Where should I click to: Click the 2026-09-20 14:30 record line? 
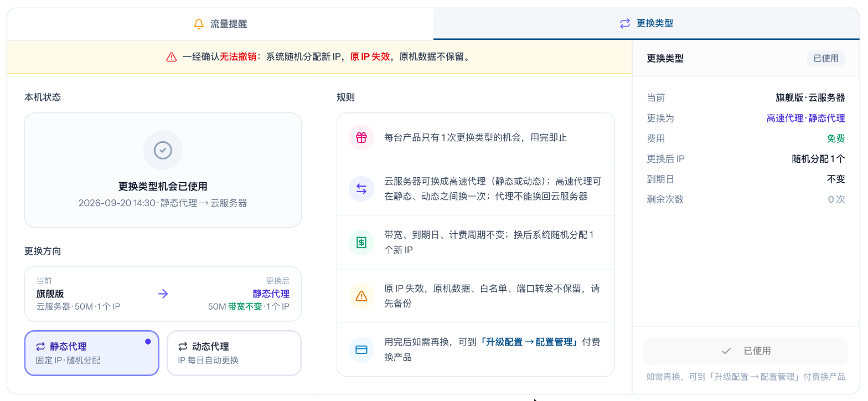click(x=163, y=203)
